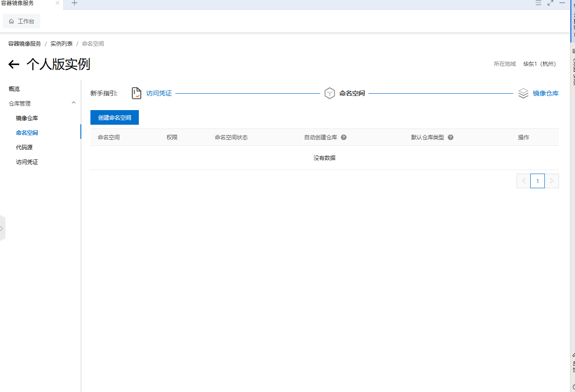Click the plus icon to add tab

click(x=74, y=3)
